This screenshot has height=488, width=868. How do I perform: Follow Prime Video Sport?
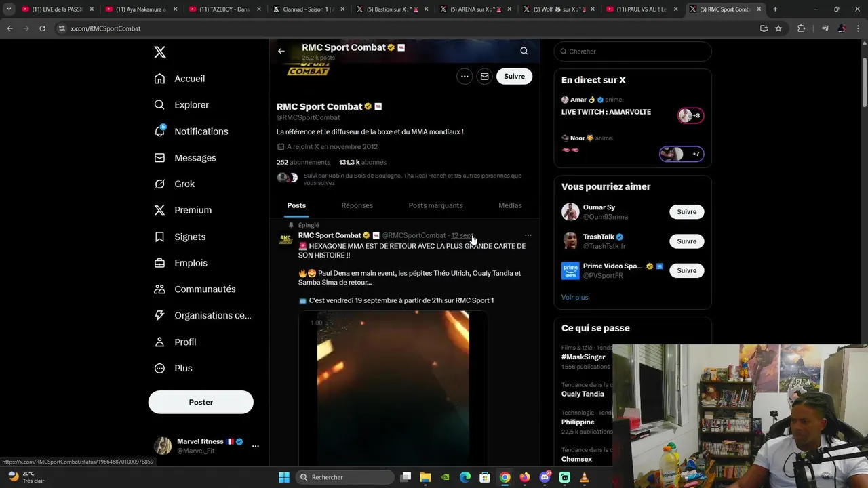[x=686, y=270]
